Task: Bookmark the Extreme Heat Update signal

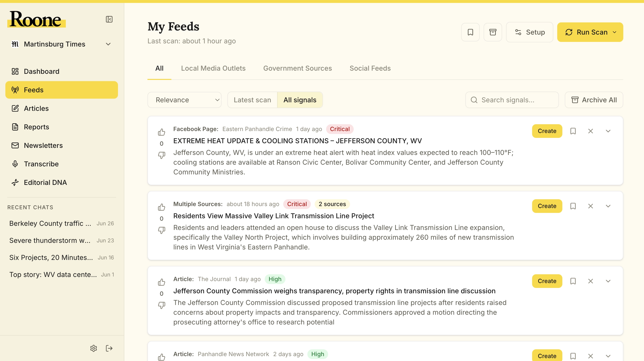Action: tap(573, 131)
